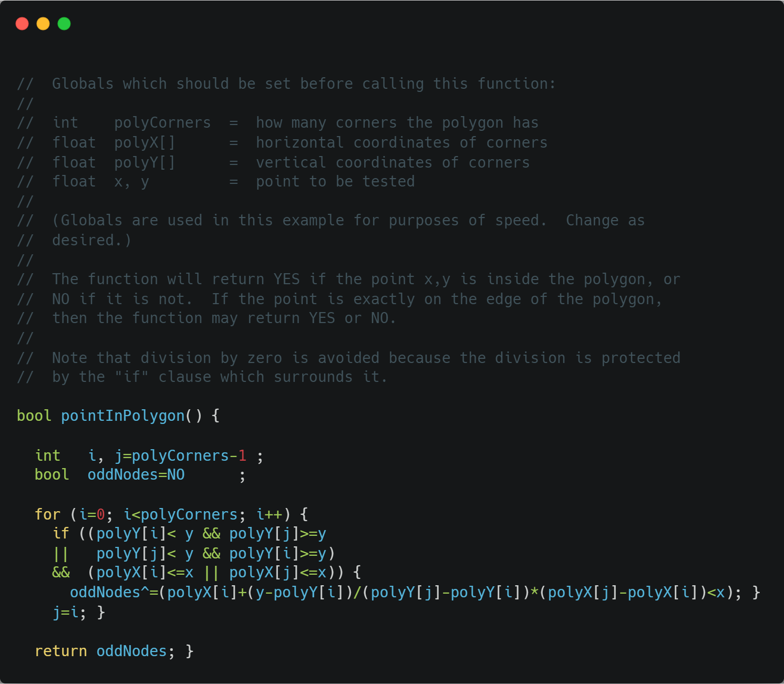Image resolution: width=784 pixels, height=684 pixels.
Task: Click the 'return' keyword
Action: [61, 651]
